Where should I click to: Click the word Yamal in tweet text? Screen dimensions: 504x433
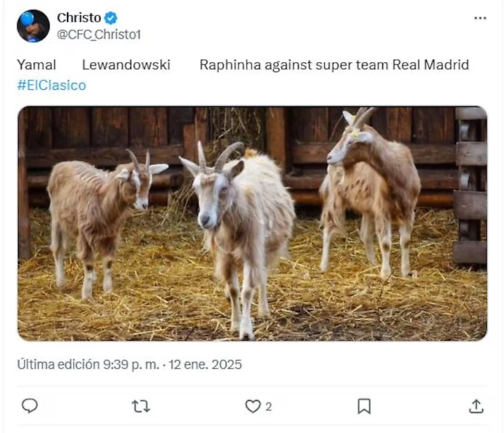tap(37, 65)
